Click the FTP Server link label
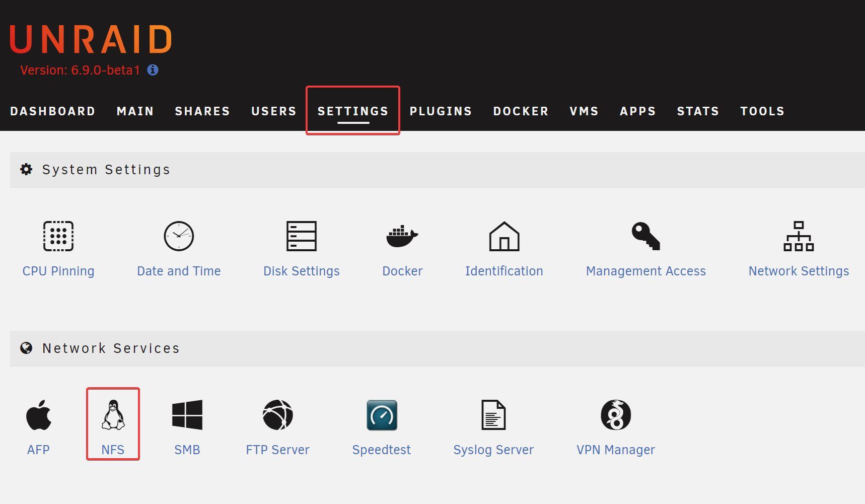Image resolution: width=865 pixels, height=504 pixels. [278, 450]
